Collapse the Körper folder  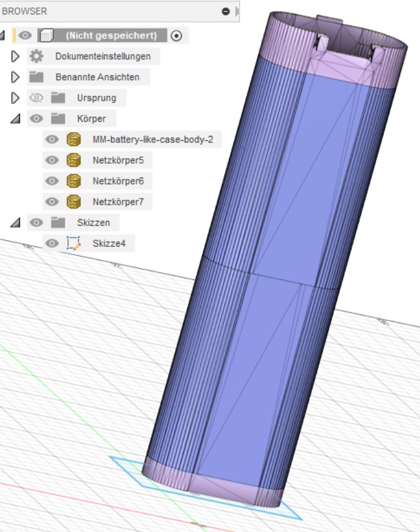click(x=15, y=119)
